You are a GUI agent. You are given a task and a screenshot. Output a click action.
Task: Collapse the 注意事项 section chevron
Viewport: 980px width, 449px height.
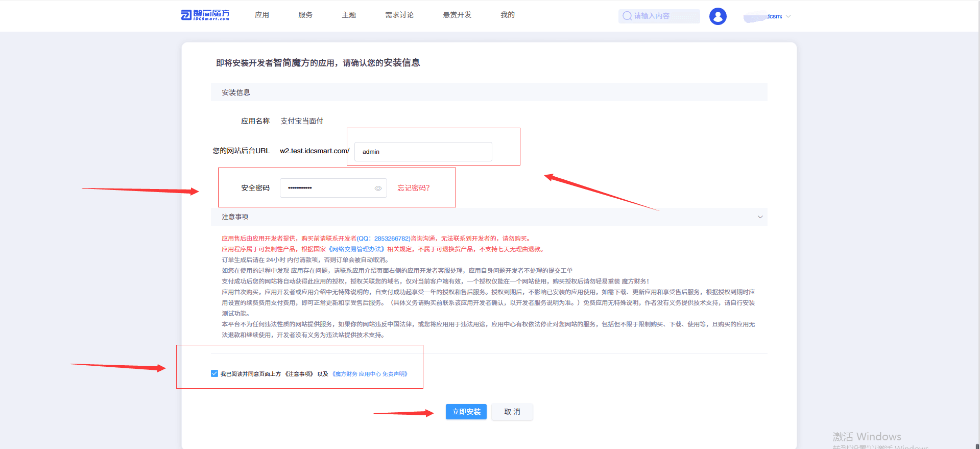click(x=760, y=217)
